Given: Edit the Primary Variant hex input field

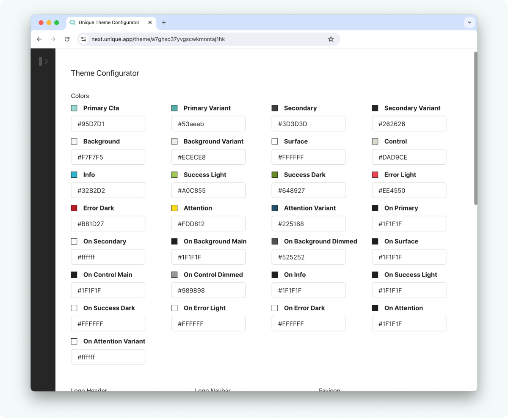Looking at the screenshot, I should click(208, 124).
